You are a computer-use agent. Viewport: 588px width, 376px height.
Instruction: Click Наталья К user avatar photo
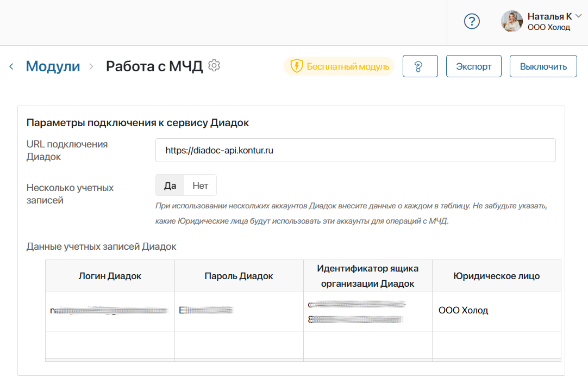[511, 21]
